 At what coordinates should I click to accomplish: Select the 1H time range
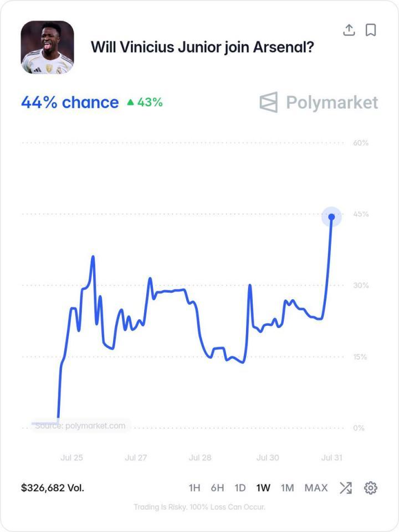coord(195,488)
